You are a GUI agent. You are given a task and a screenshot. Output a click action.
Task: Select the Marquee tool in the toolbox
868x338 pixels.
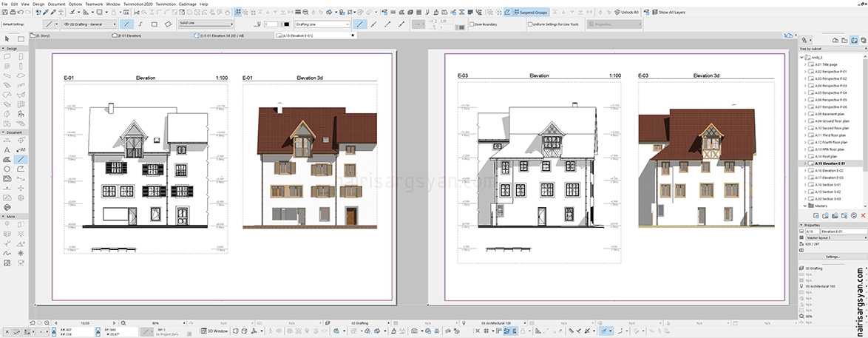(21, 38)
